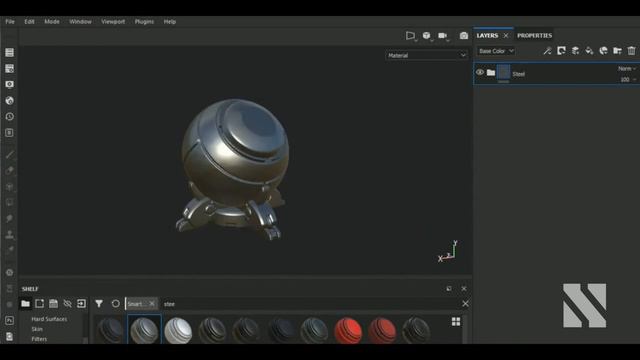This screenshot has height=360, width=640.
Task: Close the LAYERS tab with its X
Action: [x=506, y=36]
